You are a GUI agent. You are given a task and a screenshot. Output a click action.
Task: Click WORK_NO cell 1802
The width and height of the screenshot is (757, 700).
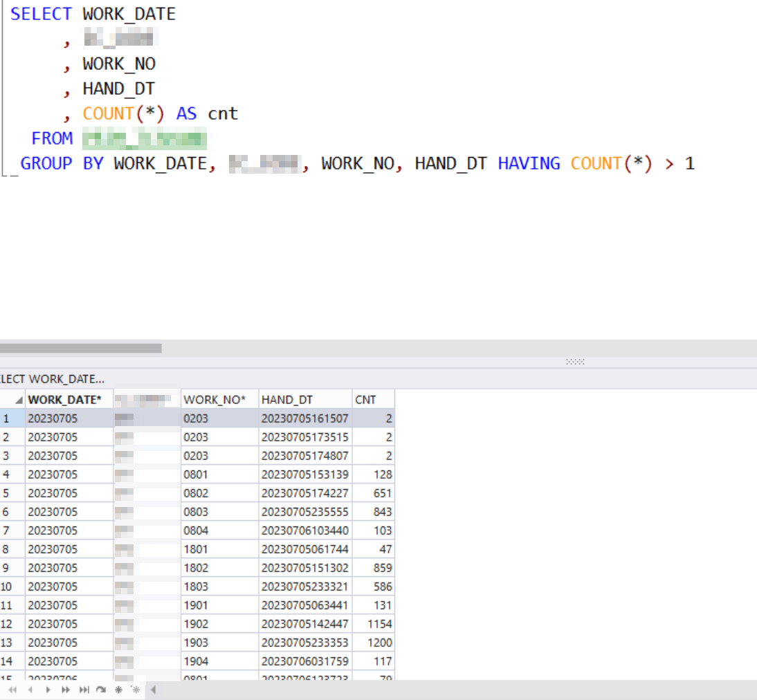[219, 568]
